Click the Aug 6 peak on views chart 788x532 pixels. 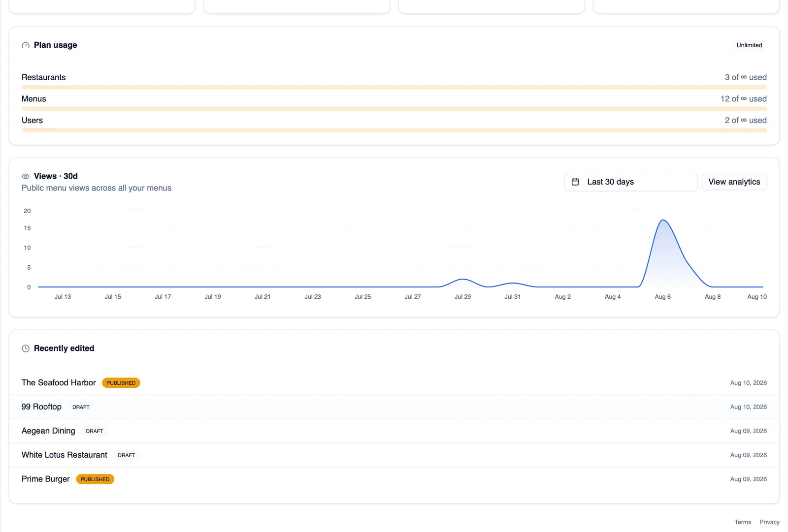(x=663, y=220)
